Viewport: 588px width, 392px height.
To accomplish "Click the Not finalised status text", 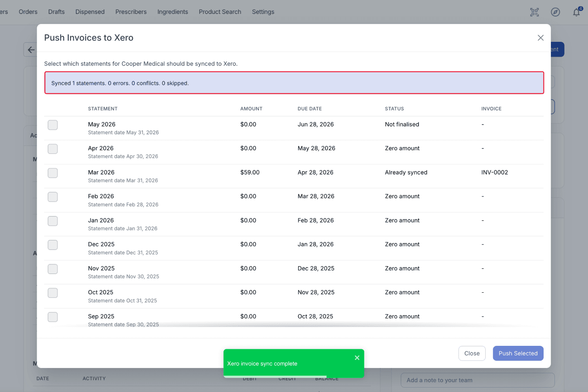I will pyautogui.click(x=402, y=125).
